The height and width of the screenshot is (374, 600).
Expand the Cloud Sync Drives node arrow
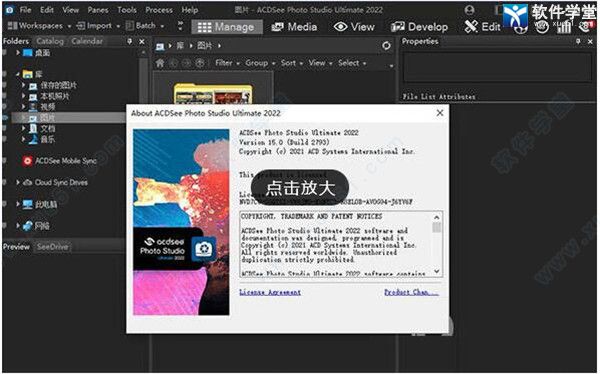pyautogui.click(x=18, y=183)
